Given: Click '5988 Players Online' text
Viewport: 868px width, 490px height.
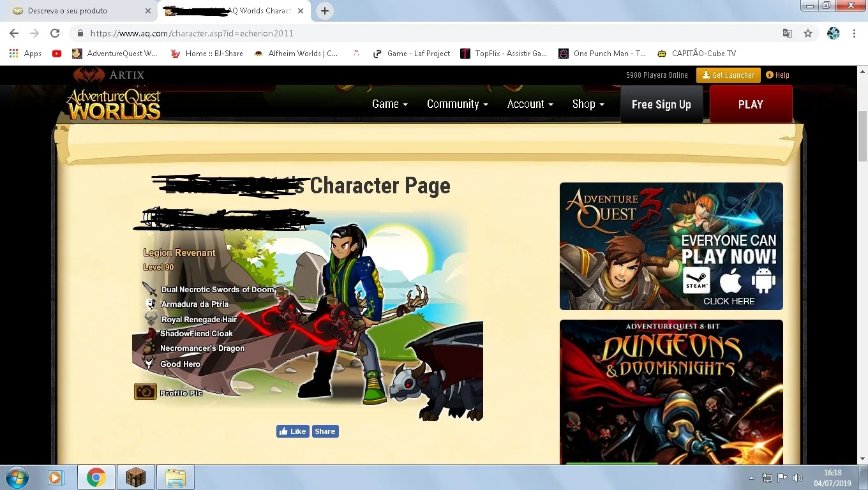Looking at the screenshot, I should tap(657, 75).
